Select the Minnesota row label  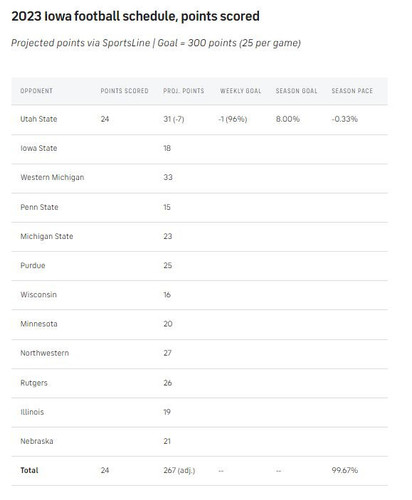tap(39, 324)
